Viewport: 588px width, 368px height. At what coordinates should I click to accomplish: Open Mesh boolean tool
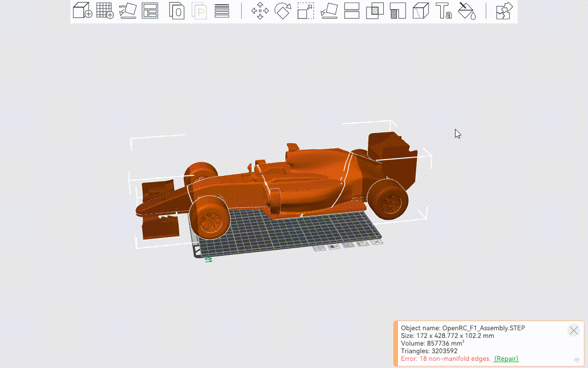tap(375, 11)
